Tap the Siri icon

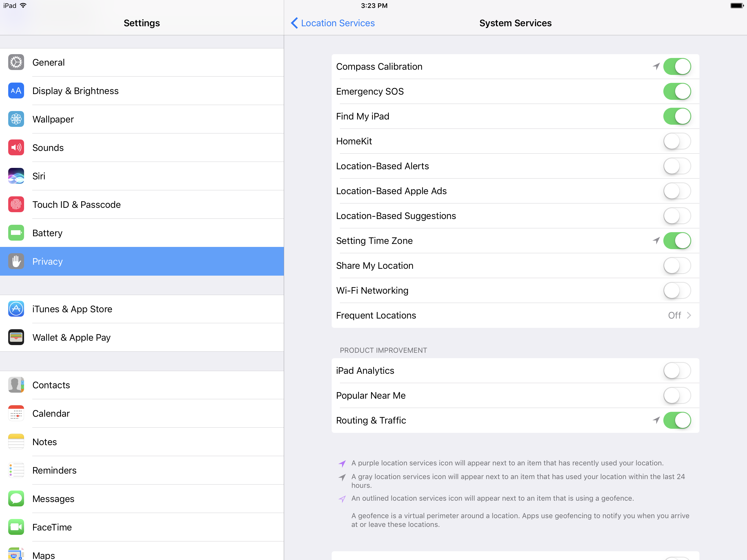(x=16, y=176)
